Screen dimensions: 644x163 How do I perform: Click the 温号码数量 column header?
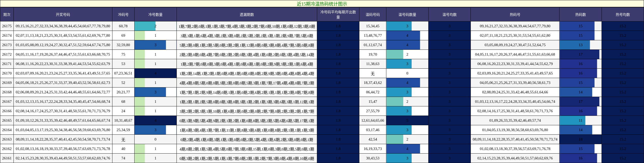pos(407,15)
